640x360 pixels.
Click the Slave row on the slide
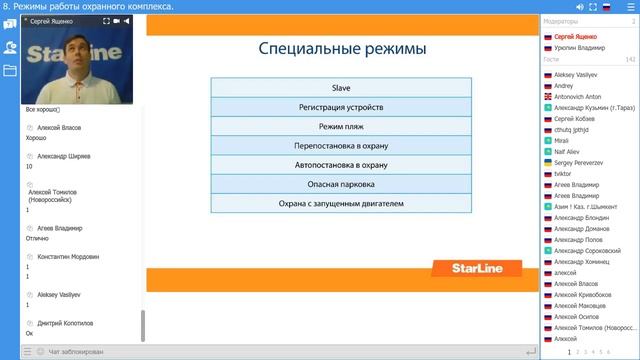(341, 88)
